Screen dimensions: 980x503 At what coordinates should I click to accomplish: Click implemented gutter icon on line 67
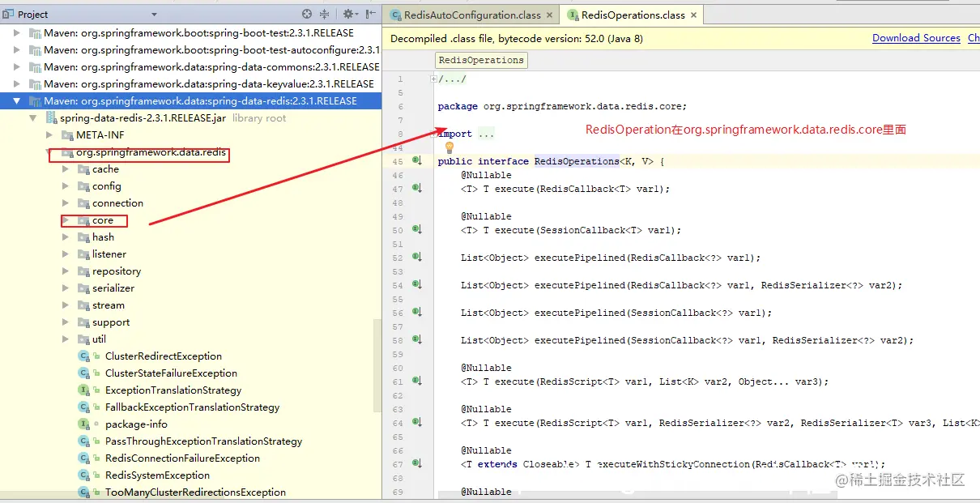click(x=417, y=463)
